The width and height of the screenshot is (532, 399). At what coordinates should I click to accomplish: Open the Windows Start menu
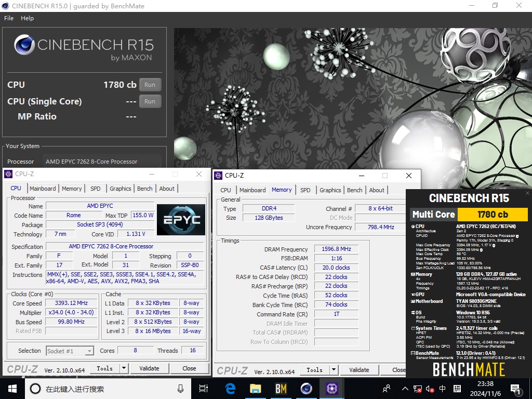[x=12, y=389]
